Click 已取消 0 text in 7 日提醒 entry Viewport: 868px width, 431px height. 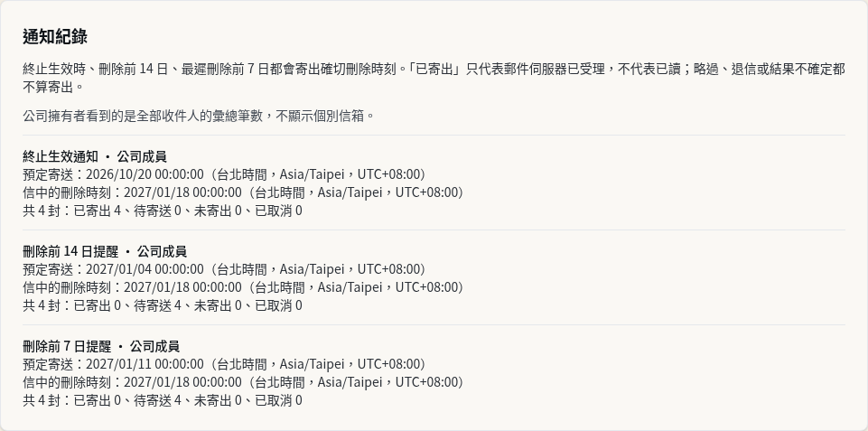pos(278,400)
